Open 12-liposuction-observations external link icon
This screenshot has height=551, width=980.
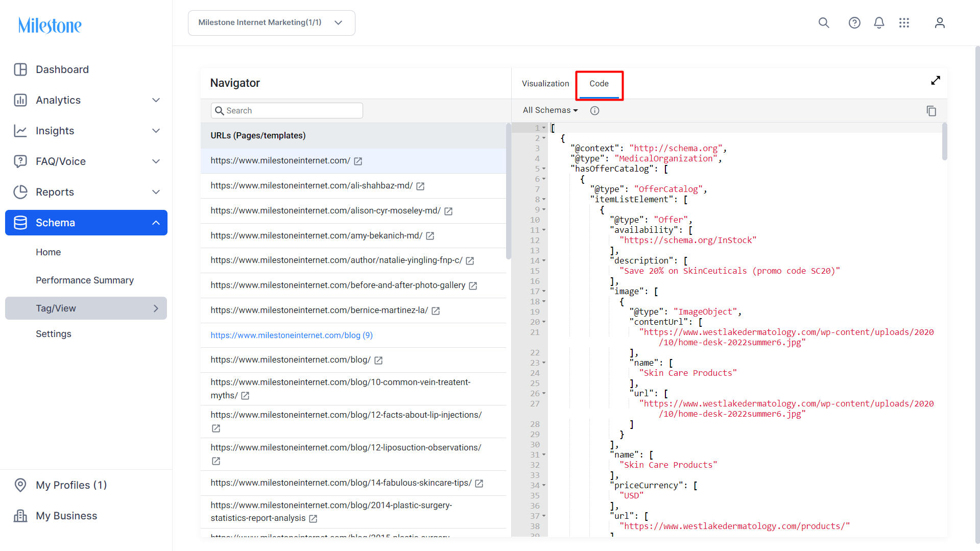(x=216, y=461)
